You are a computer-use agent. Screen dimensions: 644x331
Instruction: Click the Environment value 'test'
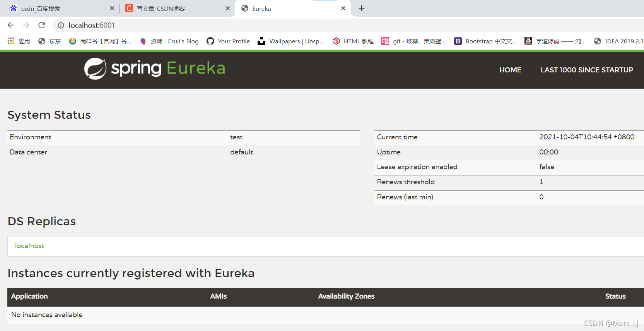point(236,137)
